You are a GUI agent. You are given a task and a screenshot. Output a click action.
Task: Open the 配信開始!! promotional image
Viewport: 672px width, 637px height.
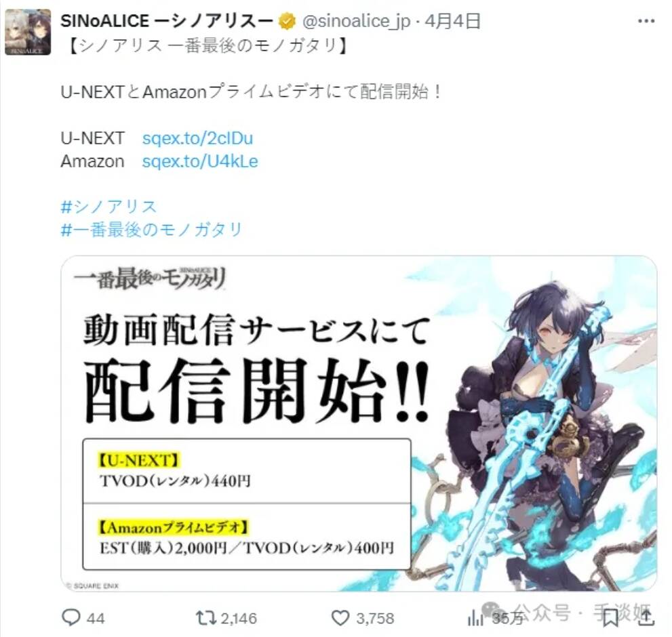pyautogui.click(x=359, y=424)
